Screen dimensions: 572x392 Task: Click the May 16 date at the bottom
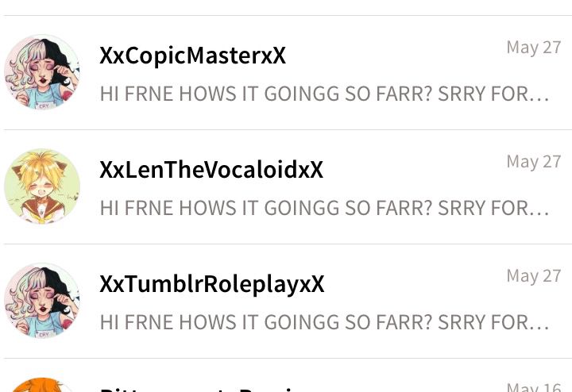point(534,387)
